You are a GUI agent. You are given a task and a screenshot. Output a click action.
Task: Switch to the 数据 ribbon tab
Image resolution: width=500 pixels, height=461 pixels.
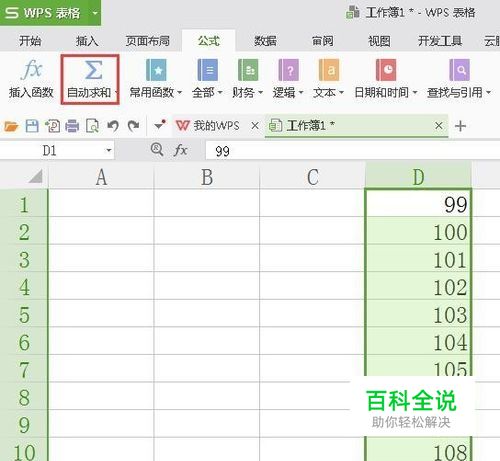(x=265, y=41)
